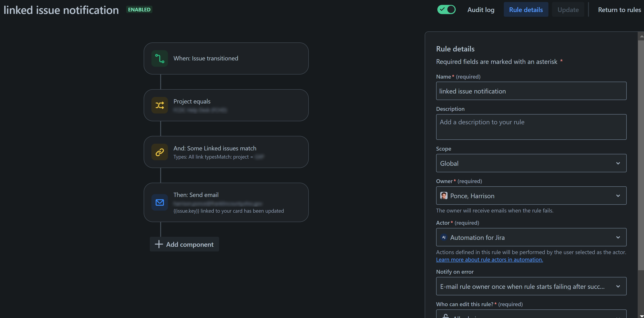Click Ponce, Harrison's avatar in Owner field
This screenshot has width=644, height=318.
443,196
